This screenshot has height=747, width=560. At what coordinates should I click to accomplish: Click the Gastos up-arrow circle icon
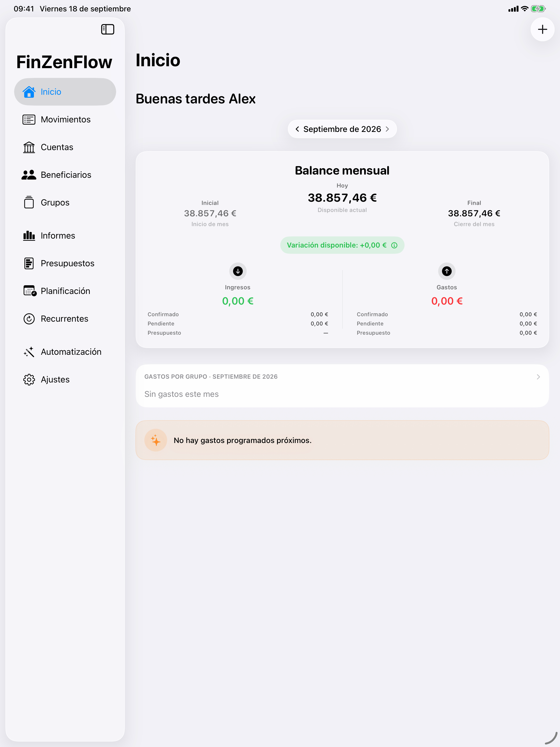tap(447, 271)
